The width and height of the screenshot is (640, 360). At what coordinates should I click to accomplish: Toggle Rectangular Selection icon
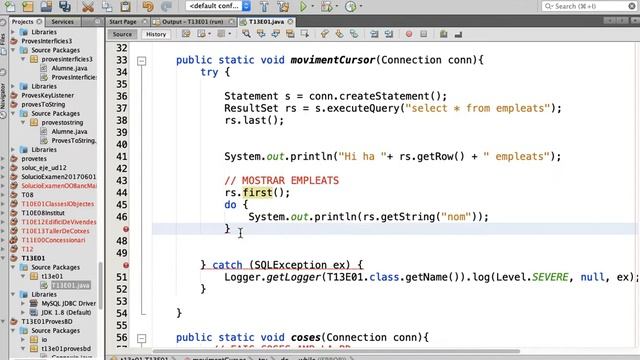pos(305,34)
